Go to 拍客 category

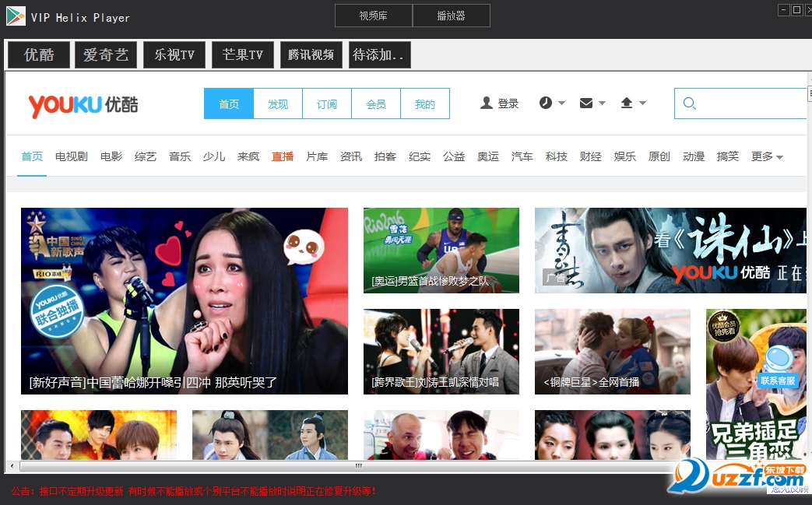coord(385,156)
